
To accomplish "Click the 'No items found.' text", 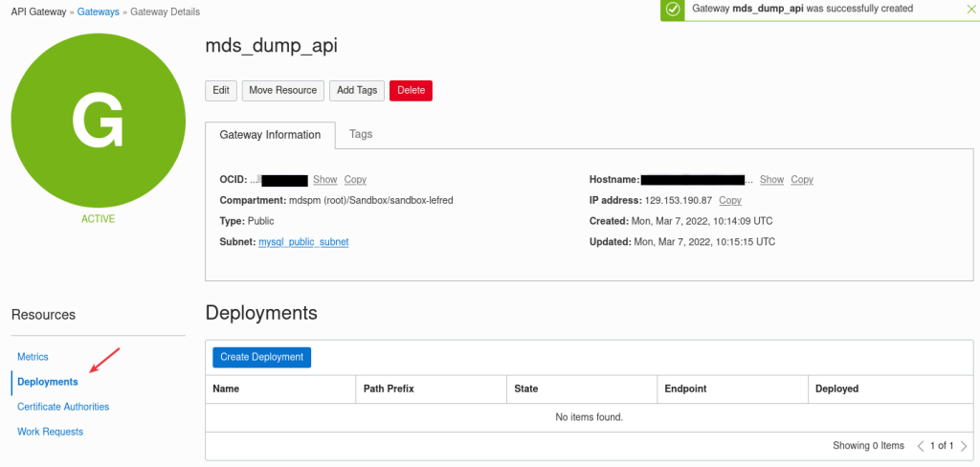I will (x=589, y=417).
